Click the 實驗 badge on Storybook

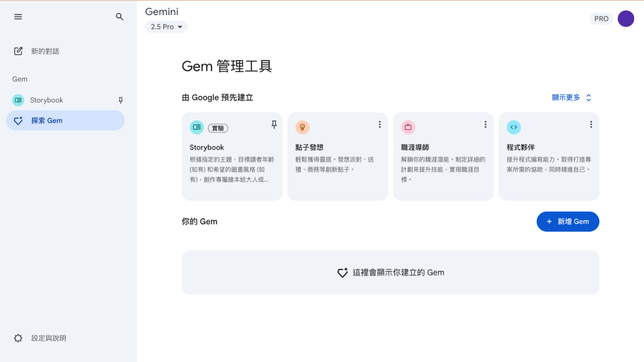pyautogui.click(x=218, y=128)
